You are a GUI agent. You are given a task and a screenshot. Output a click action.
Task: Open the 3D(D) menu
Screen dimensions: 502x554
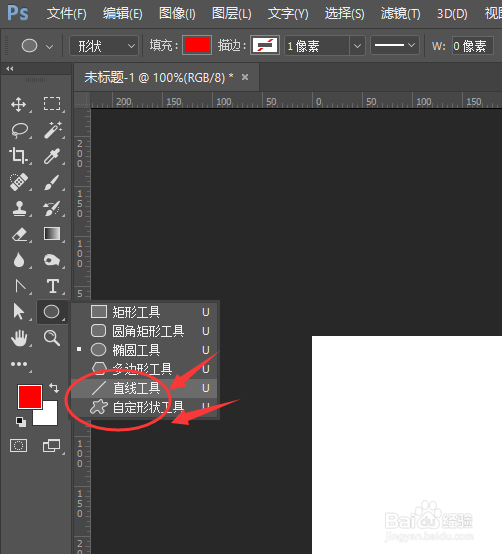coord(452,14)
